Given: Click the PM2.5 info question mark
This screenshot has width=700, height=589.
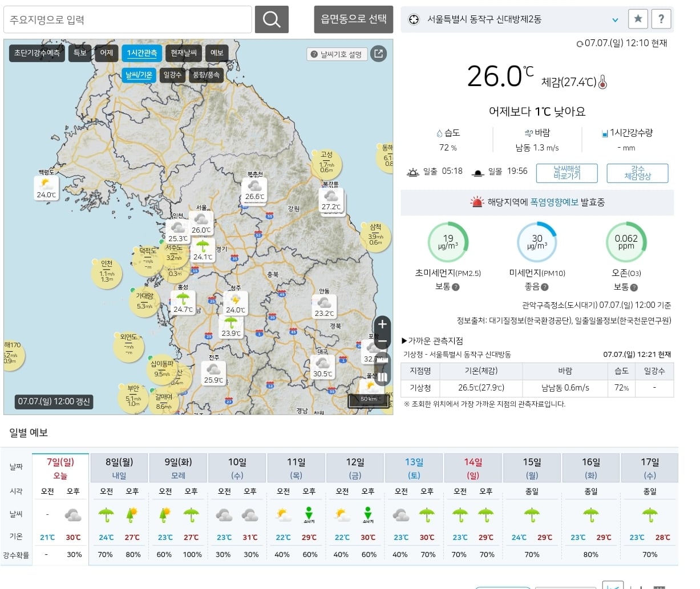Looking at the screenshot, I should point(456,287).
